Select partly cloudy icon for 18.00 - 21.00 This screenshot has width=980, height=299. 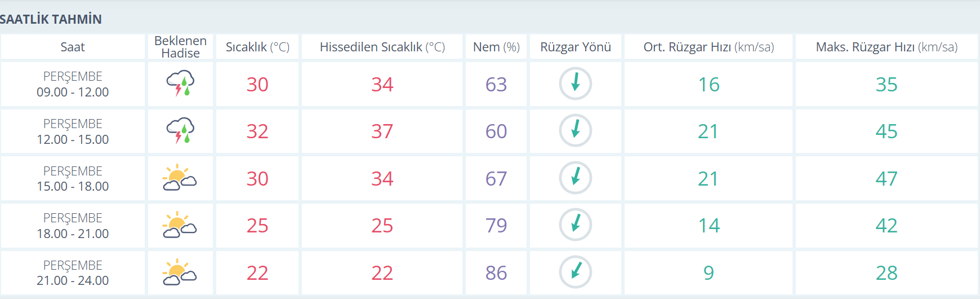180,225
